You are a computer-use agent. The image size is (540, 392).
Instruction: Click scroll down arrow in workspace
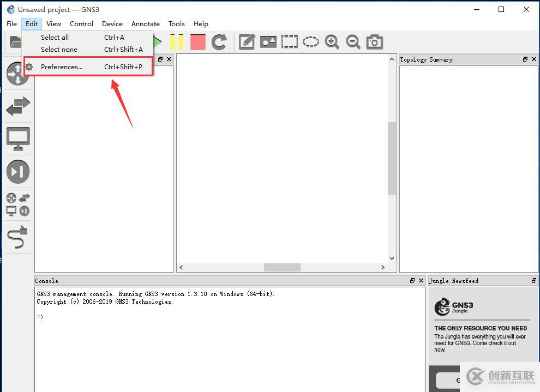point(392,258)
